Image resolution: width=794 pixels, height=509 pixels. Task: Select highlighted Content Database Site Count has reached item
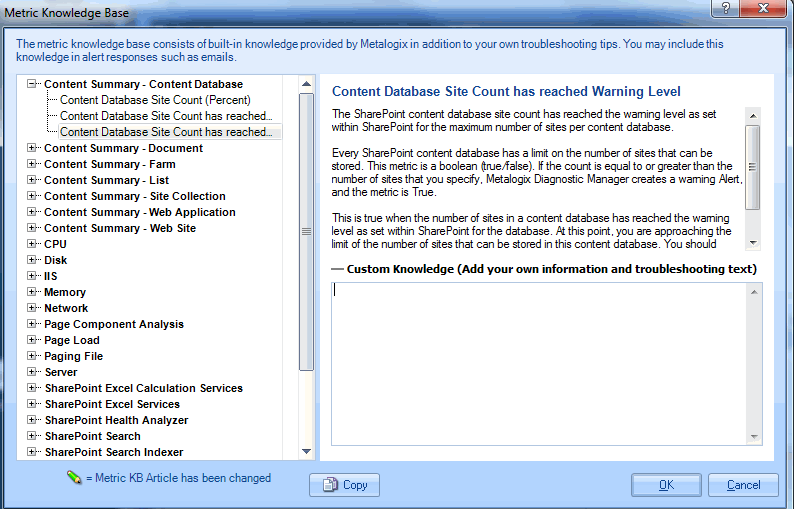click(x=170, y=132)
